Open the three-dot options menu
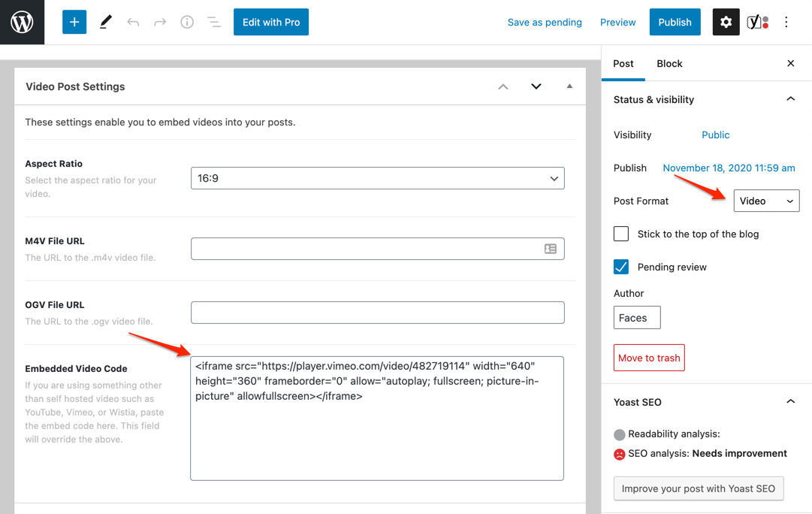 click(x=786, y=22)
